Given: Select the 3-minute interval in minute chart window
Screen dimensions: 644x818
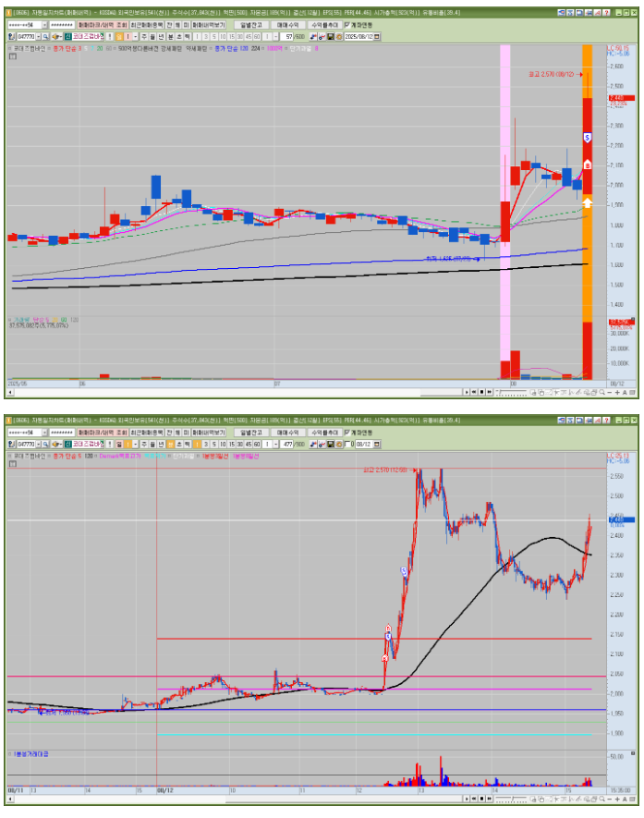Looking at the screenshot, I should point(205,444).
